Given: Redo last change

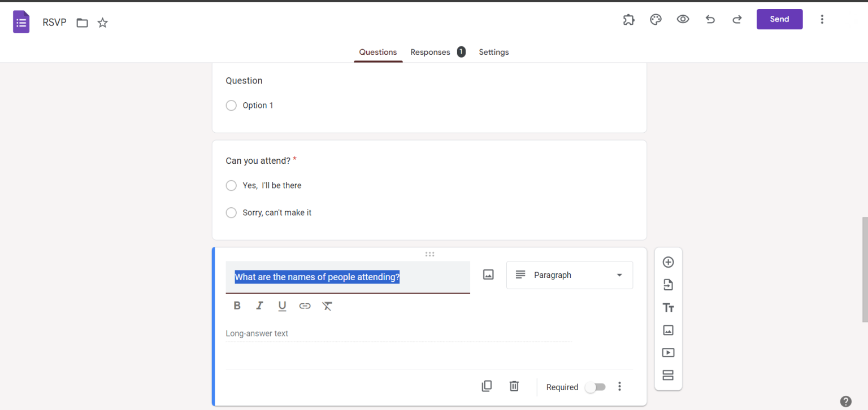Looking at the screenshot, I should pyautogui.click(x=737, y=19).
